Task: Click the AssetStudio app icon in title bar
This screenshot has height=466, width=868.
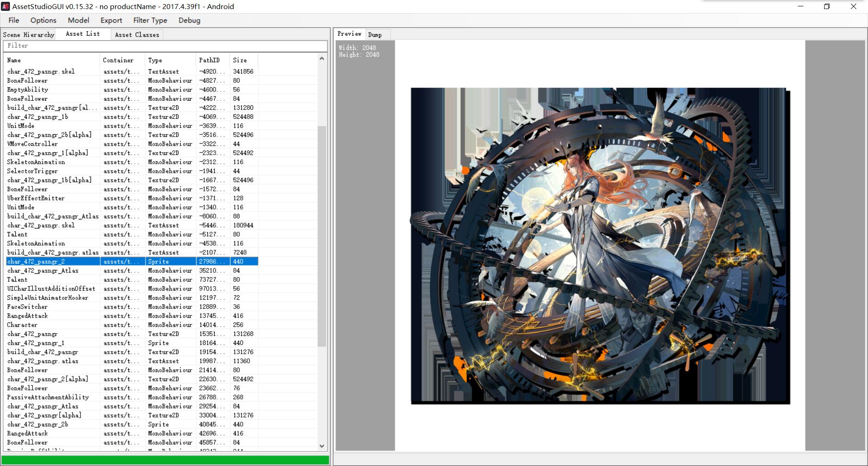Action: tap(5, 6)
